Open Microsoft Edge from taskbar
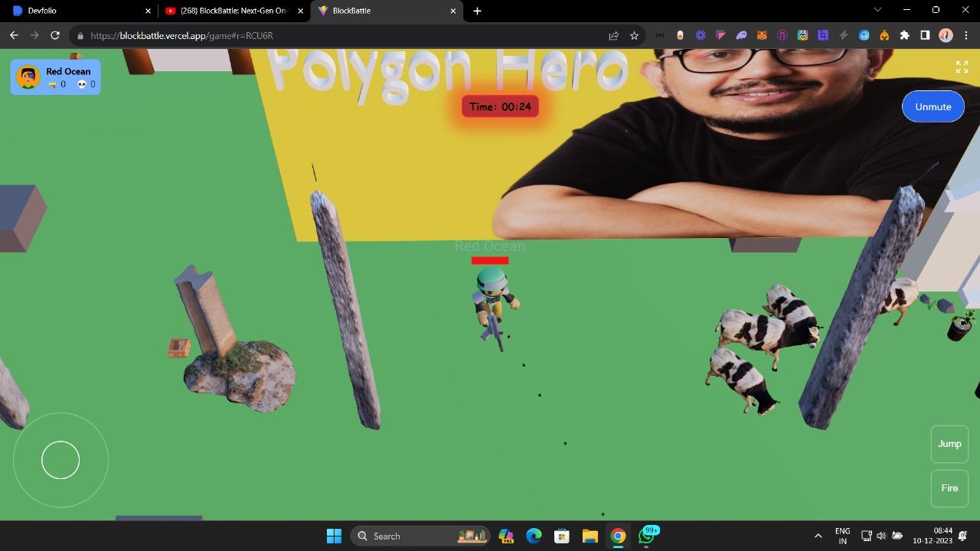Viewport: 980px width, 551px height. click(534, 536)
